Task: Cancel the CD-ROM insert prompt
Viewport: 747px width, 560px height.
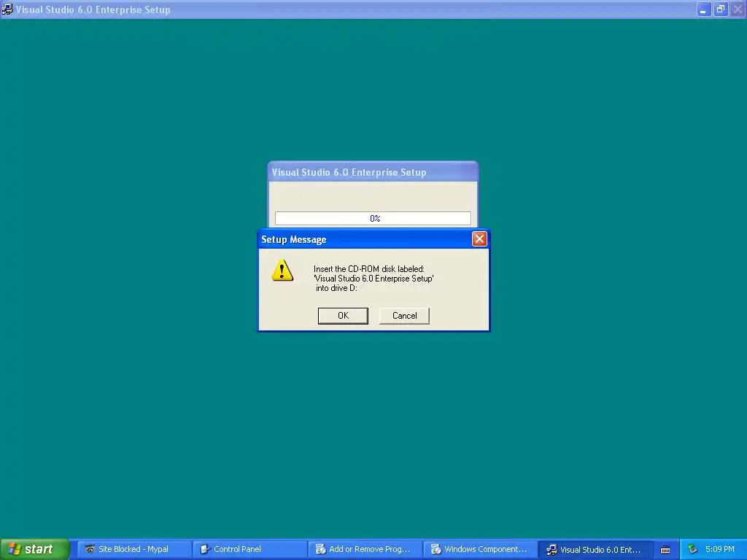Action: tap(404, 316)
